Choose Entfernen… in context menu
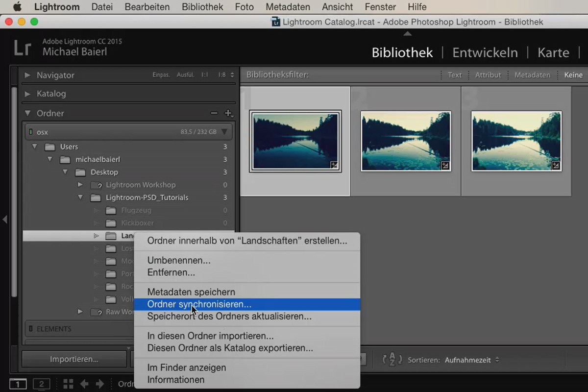This screenshot has width=588, height=392. pyautogui.click(x=247, y=272)
